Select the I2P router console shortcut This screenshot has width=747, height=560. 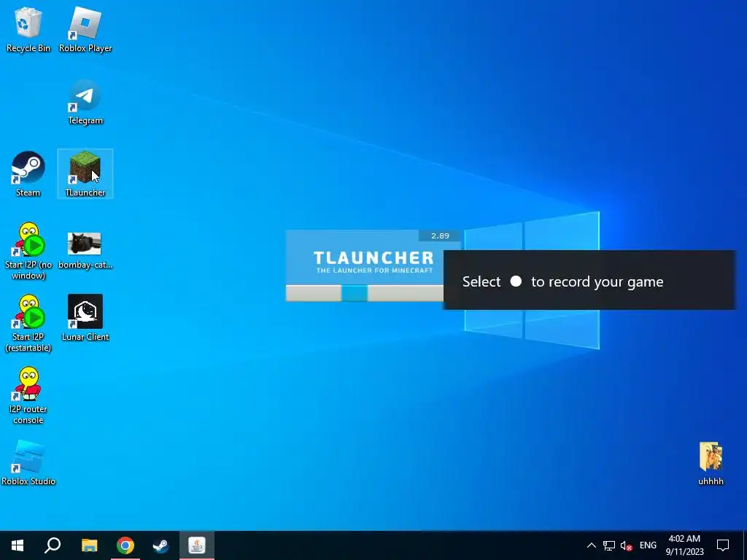tap(28, 395)
